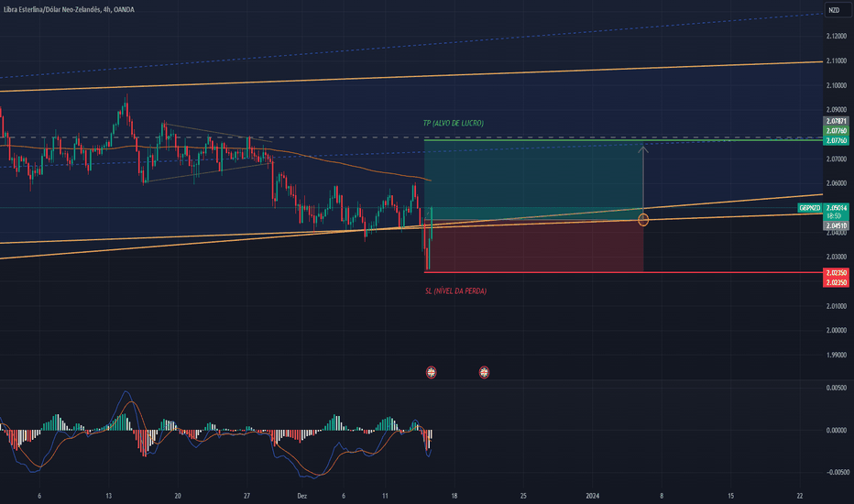This screenshot has height=504, width=854.
Task: Click the gray 2.07871 price label
Action: [x=837, y=121]
